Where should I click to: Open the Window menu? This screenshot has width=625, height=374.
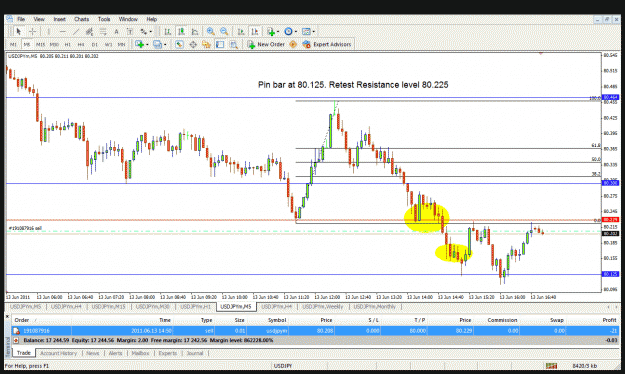click(x=128, y=19)
